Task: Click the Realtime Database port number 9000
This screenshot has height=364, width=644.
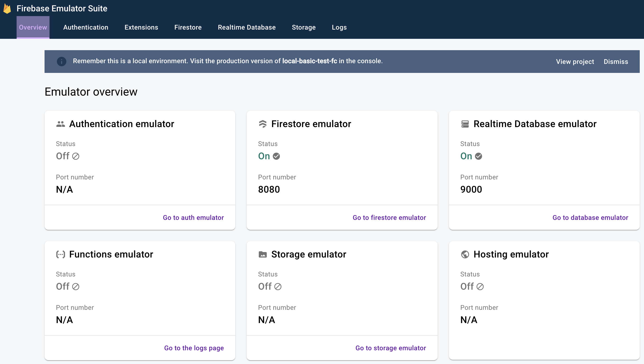Action: click(471, 190)
